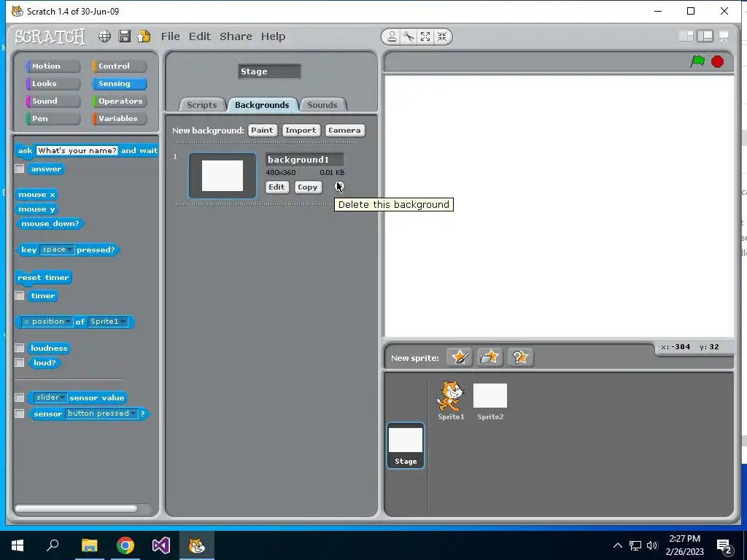Select the grow sprite tool
The height and width of the screenshot is (560, 747).
pos(425,36)
